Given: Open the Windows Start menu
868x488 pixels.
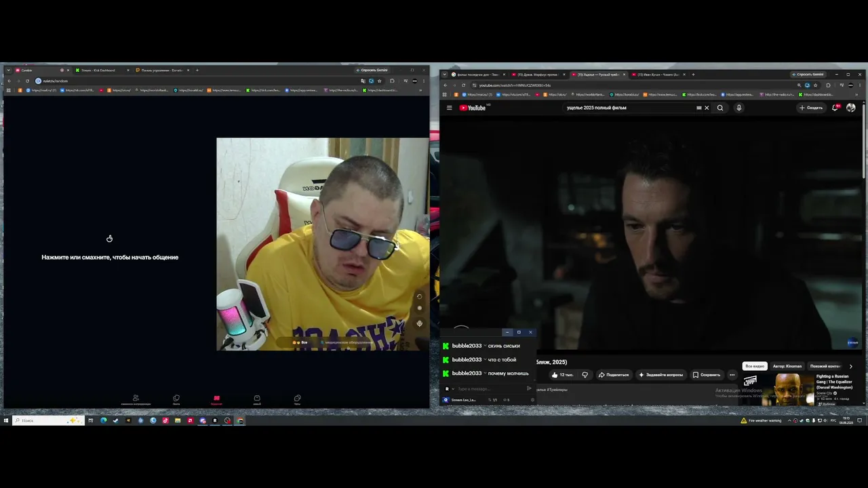Looking at the screenshot, I should point(6,420).
